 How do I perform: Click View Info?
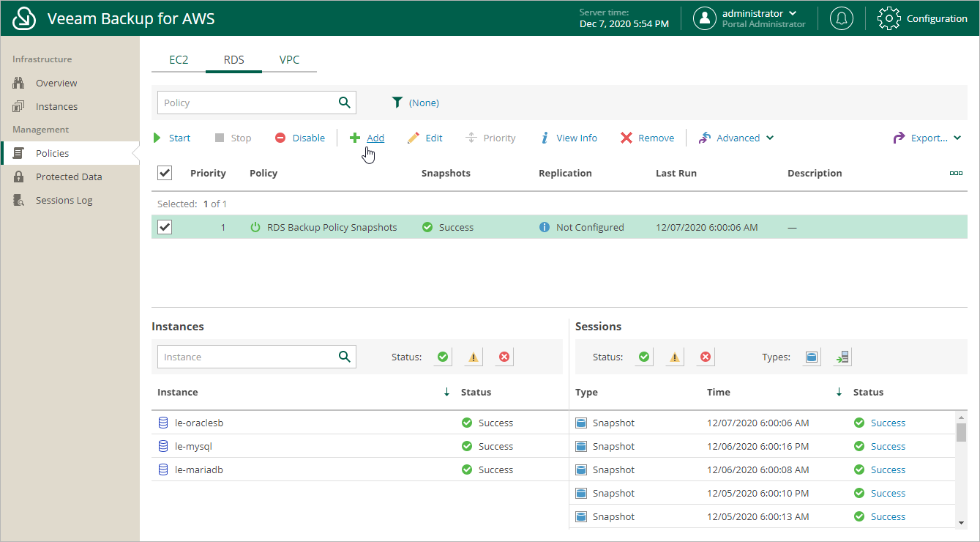pos(569,138)
